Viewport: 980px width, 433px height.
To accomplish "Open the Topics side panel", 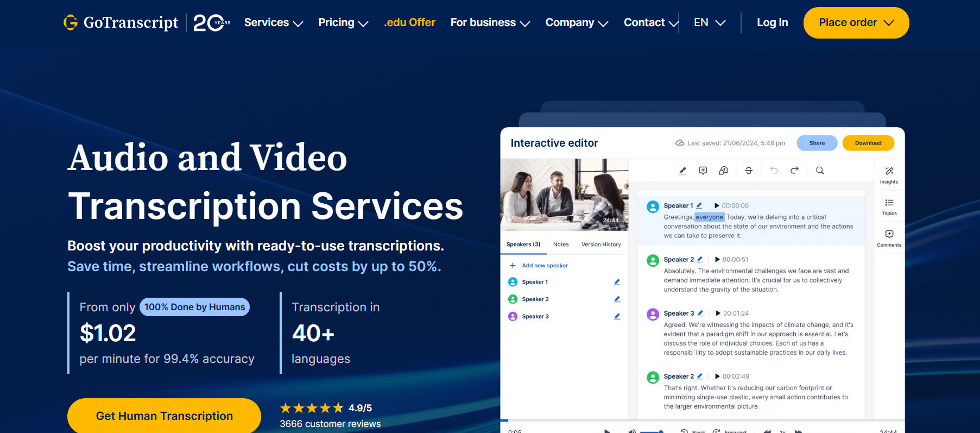I will click(889, 207).
